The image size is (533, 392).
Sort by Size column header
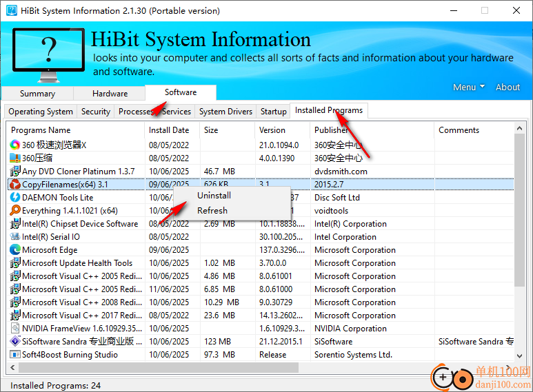pos(228,130)
